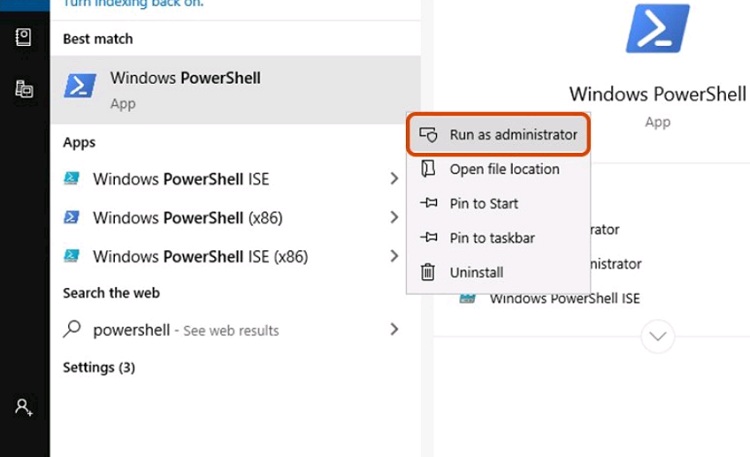Expand options for Windows PowerShell ISE
Image resolution: width=750 pixels, height=457 pixels.
point(394,178)
